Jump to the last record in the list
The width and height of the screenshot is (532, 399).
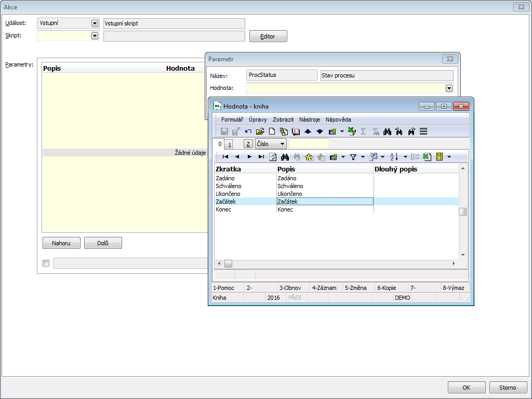coord(261,157)
